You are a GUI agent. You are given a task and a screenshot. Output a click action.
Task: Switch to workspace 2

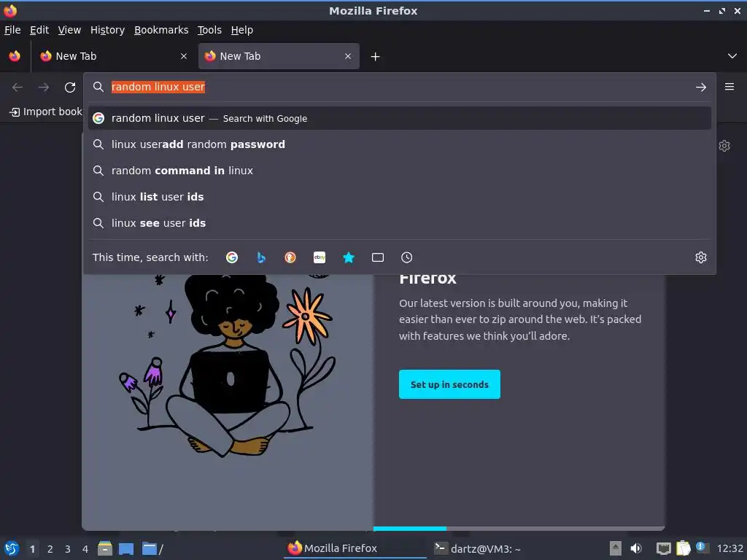[50, 549]
